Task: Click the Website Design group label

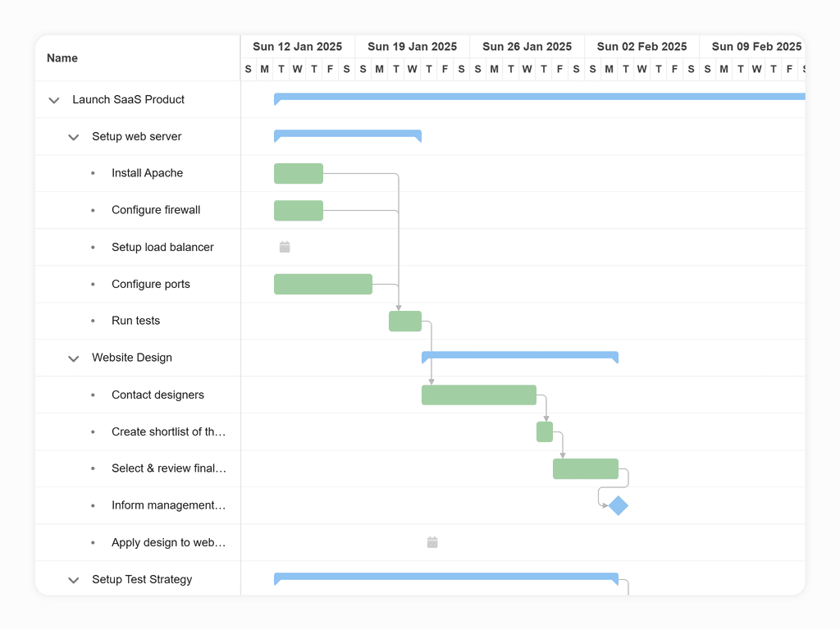Action: coord(132,358)
